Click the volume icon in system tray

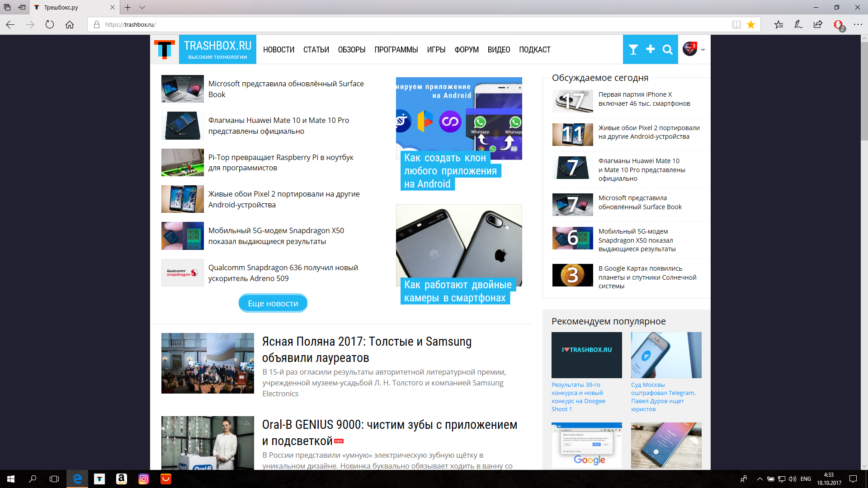(x=793, y=479)
